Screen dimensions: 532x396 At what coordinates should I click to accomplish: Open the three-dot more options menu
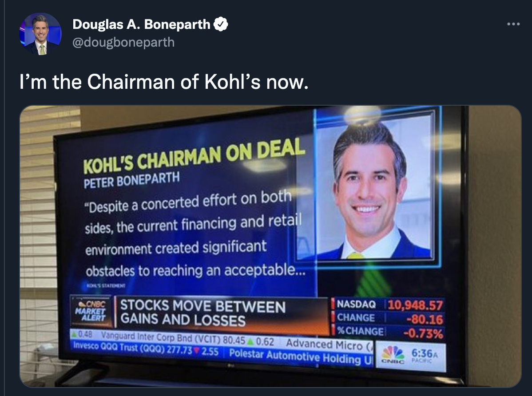click(x=513, y=24)
